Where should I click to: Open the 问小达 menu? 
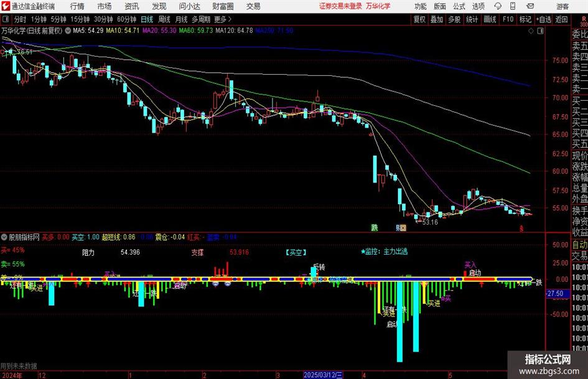[x=189, y=6]
